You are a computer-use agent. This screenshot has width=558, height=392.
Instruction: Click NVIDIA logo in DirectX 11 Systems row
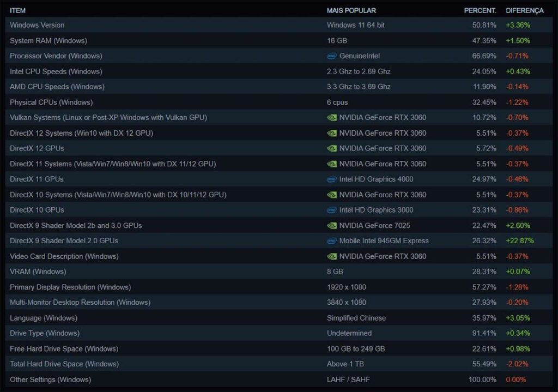click(x=332, y=164)
